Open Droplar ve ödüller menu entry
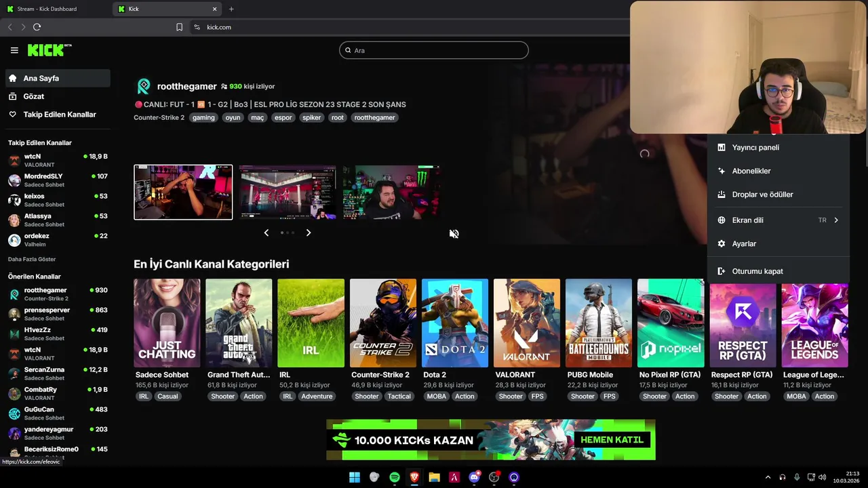 pyautogui.click(x=778, y=195)
